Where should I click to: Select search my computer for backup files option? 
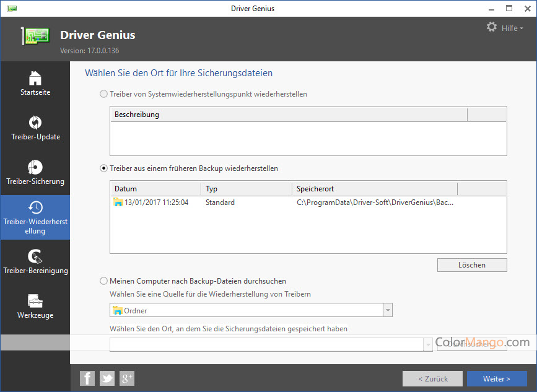click(x=103, y=281)
